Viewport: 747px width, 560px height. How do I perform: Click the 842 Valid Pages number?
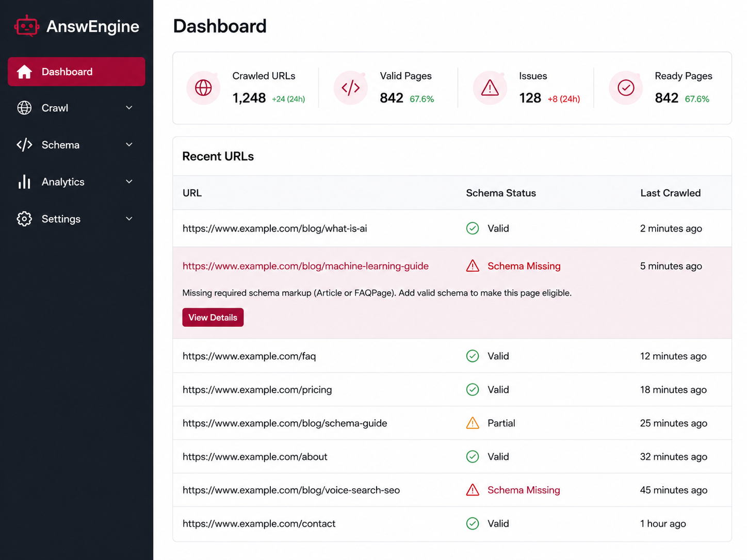[392, 98]
